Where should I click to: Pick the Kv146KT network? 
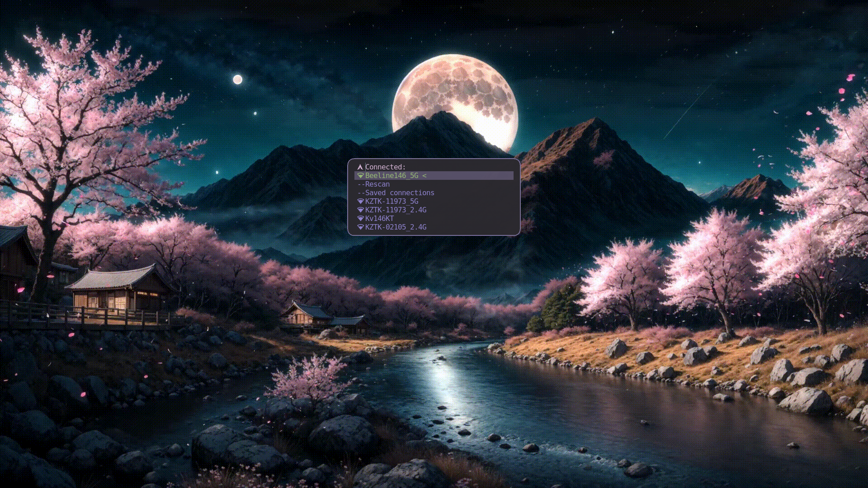(x=379, y=219)
